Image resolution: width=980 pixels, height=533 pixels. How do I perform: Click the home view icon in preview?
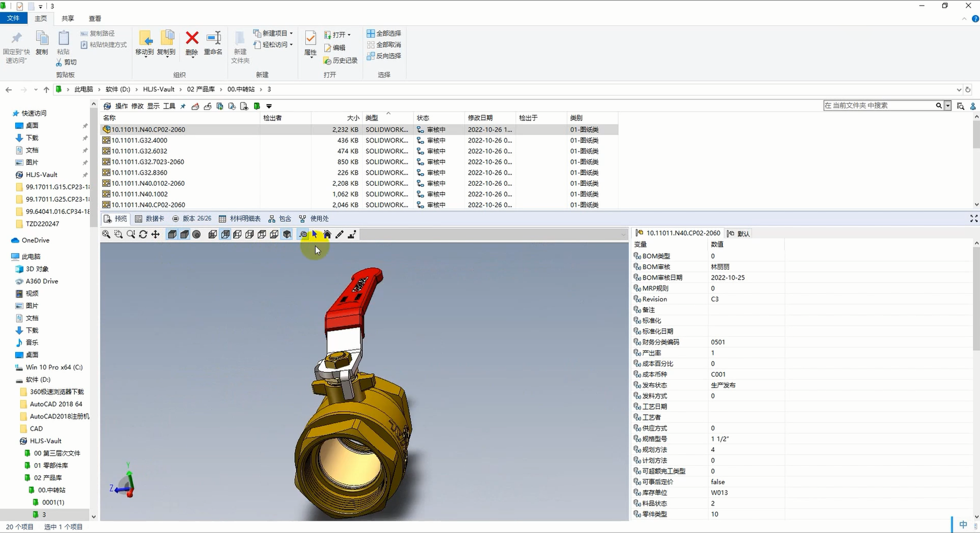tap(327, 234)
